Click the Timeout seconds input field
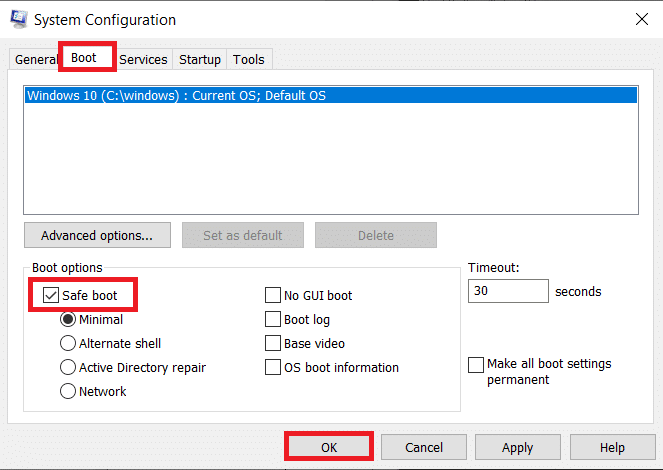 [x=507, y=291]
